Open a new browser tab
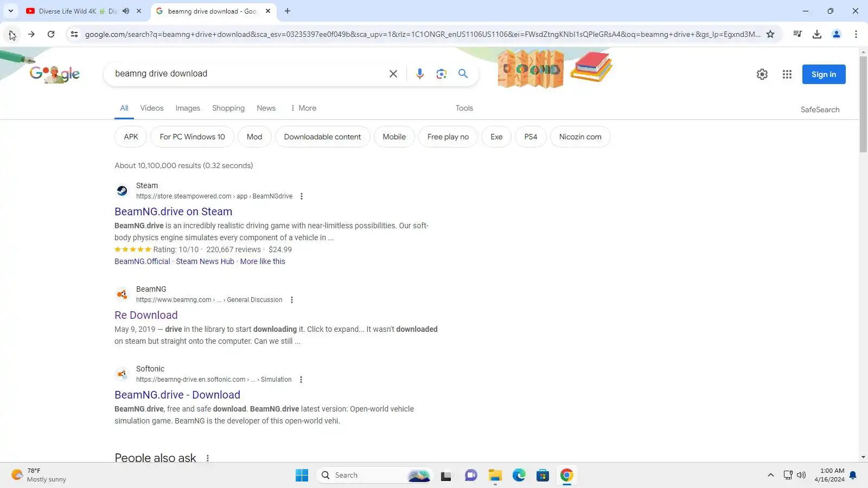868x488 pixels. pos(288,11)
